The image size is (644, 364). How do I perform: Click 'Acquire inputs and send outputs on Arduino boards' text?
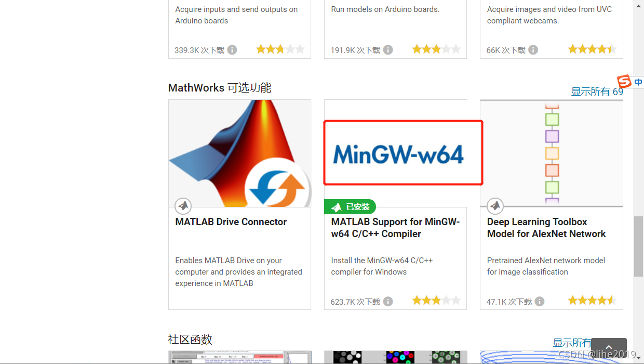click(x=236, y=15)
